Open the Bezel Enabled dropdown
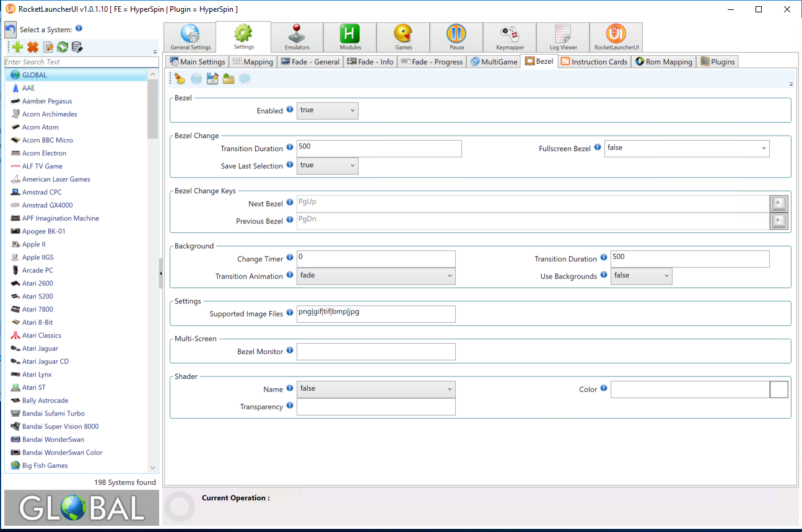This screenshot has height=532, width=802. pyautogui.click(x=328, y=111)
